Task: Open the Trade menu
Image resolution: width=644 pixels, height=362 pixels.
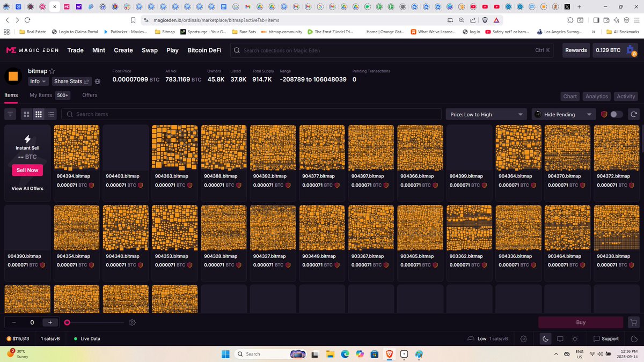Action: 75,50
